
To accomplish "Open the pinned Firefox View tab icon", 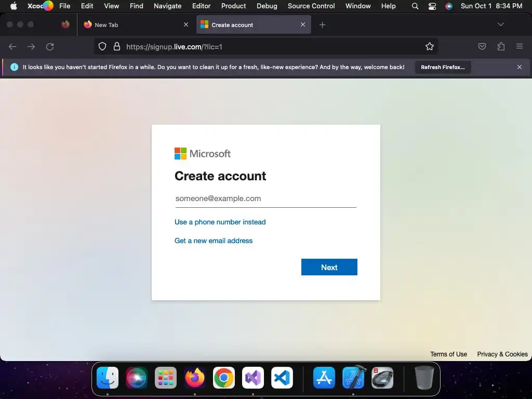I will coord(65,24).
